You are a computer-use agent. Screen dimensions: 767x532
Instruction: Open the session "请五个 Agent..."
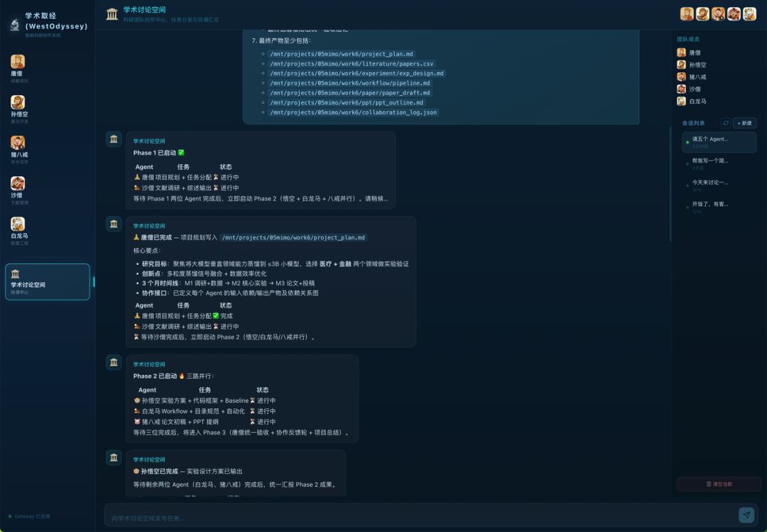[x=719, y=142]
